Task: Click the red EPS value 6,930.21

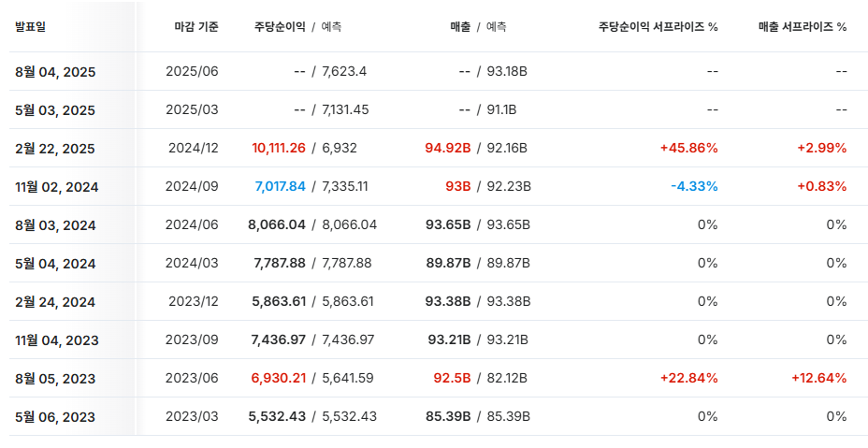Action: (279, 378)
